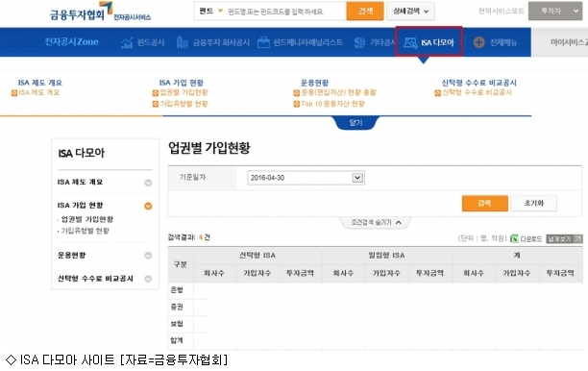
Task: Click the orange 검색 button in filter panel
Action: click(x=484, y=203)
